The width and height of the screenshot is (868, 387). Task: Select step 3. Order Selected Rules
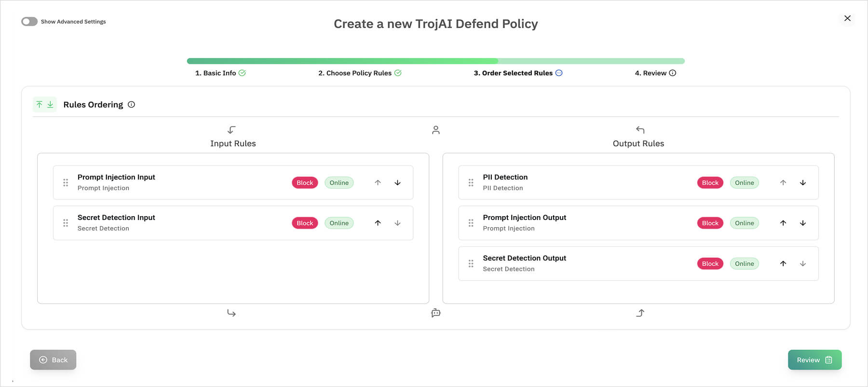pos(513,73)
